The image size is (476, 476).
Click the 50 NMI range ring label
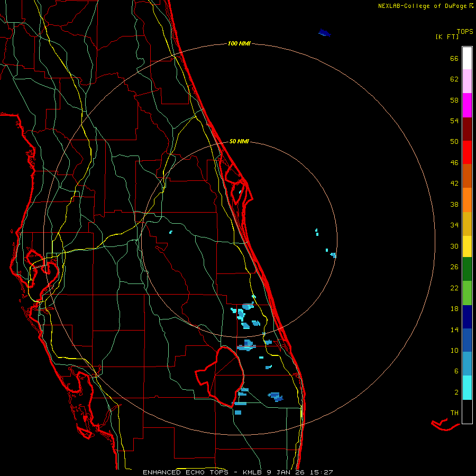pyautogui.click(x=239, y=141)
